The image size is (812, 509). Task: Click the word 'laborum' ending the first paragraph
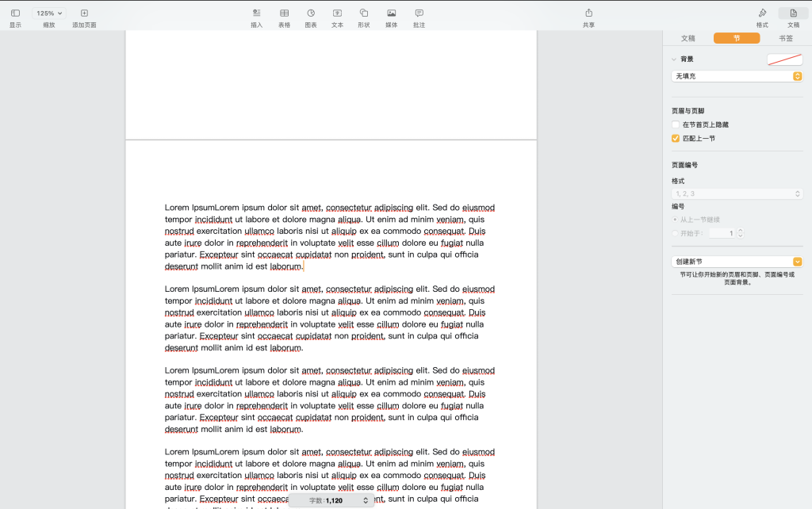[285, 266]
